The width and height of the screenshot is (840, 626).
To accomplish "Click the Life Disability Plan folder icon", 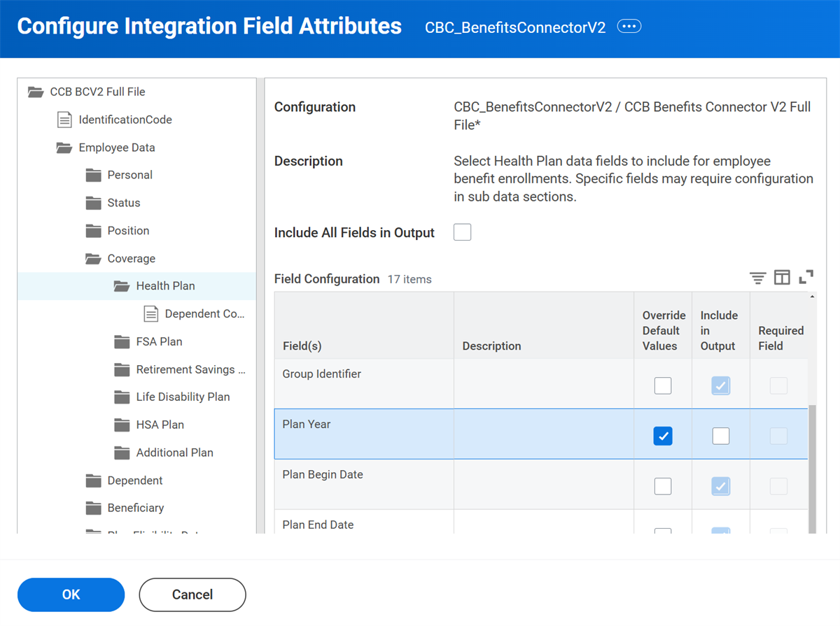I will pos(122,397).
